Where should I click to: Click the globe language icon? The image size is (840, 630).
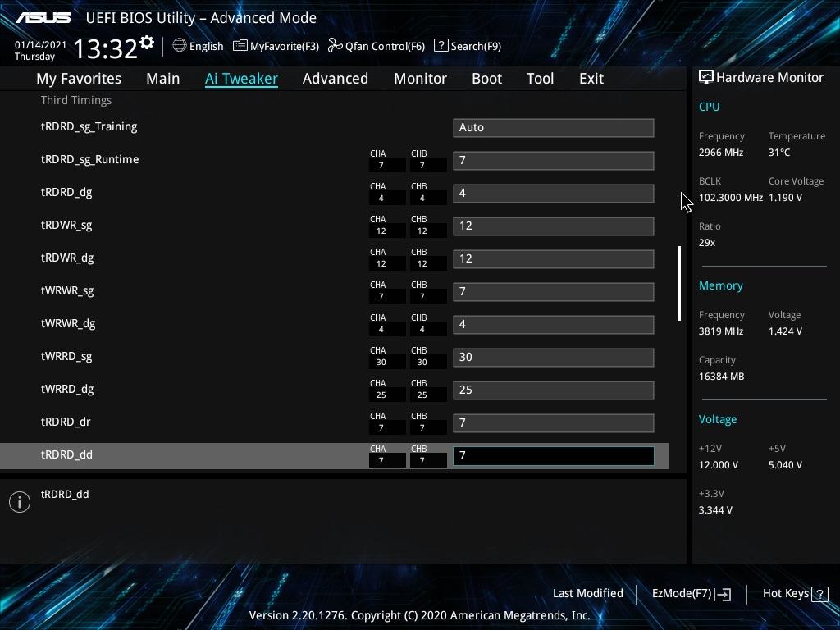(180, 46)
